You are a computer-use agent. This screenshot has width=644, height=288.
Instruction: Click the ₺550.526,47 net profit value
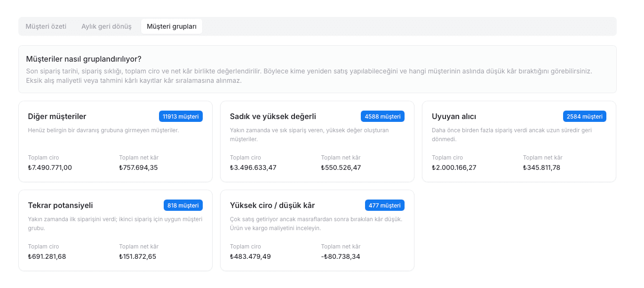pyautogui.click(x=341, y=168)
